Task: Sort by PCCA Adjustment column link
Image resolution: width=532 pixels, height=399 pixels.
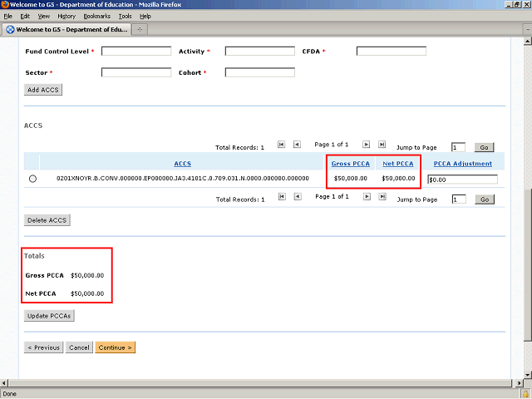Action: (463, 164)
